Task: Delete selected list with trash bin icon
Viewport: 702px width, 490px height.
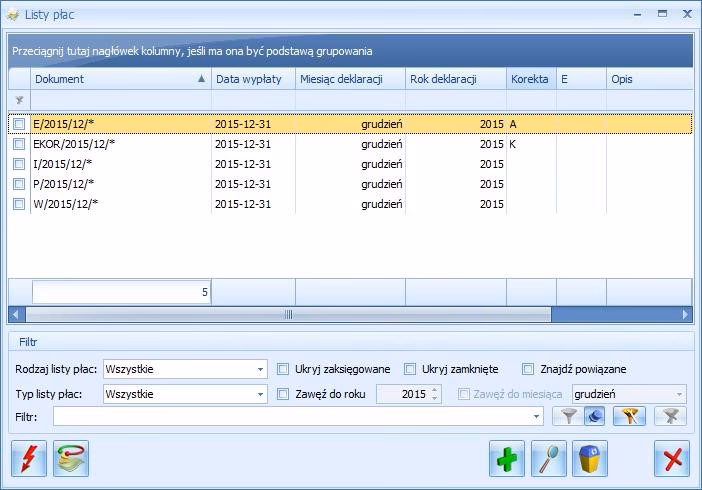Action: tap(590, 459)
